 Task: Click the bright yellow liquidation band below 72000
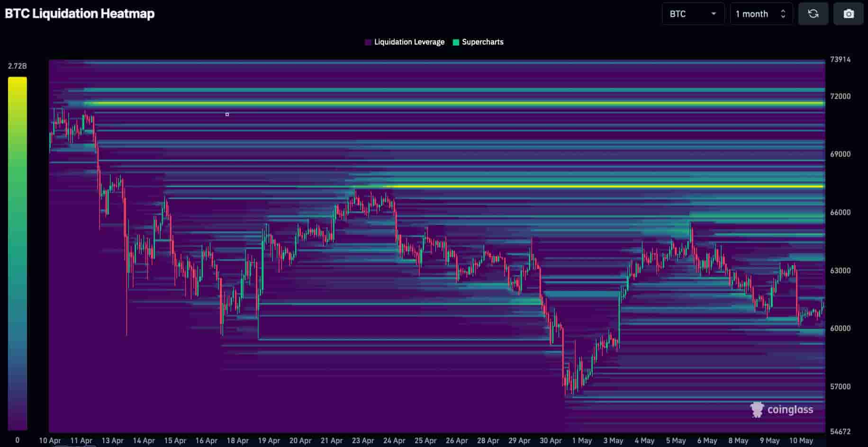[x=455, y=103]
